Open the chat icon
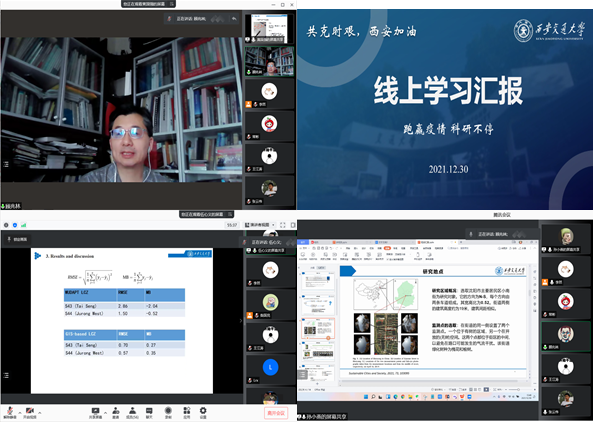Viewport: 593px width, 422px height. (x=149, y=412)
